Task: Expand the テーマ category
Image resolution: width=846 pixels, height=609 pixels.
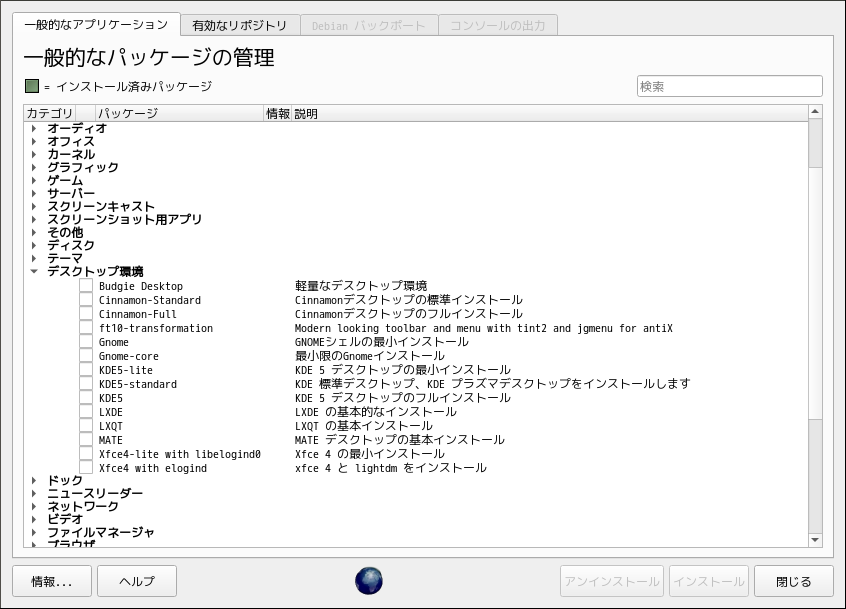Action: pos(34,258)
